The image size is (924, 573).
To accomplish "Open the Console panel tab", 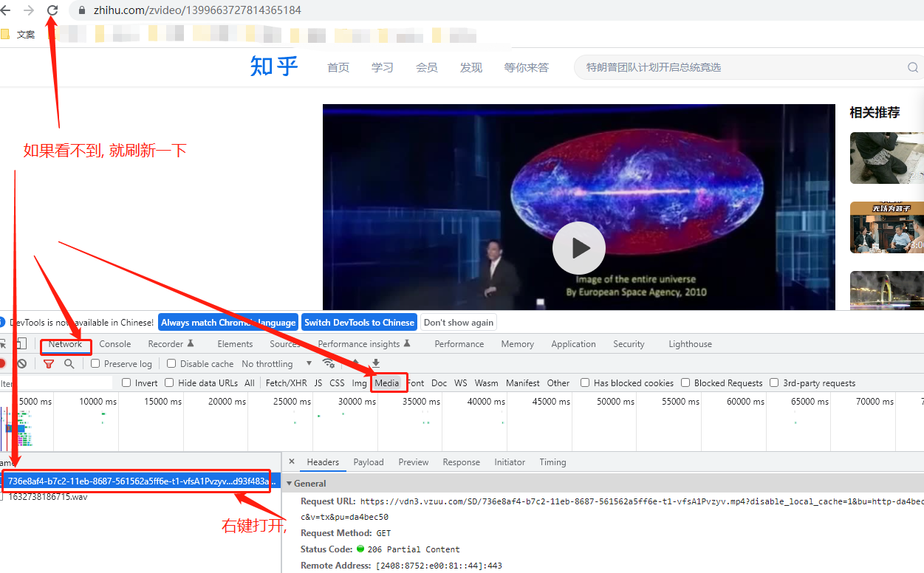I will pyautogui.click(x=115, y=344).
